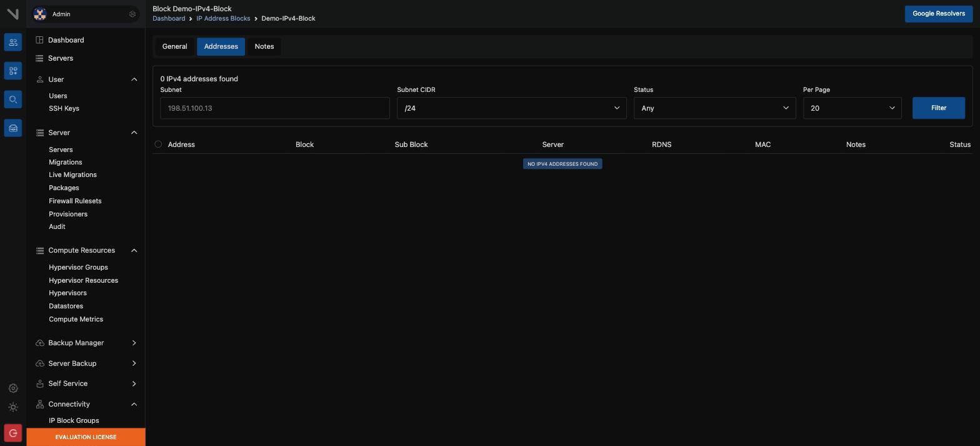Focus the Subnet input field
This screenshot has height=446, width=980.
(x=275, y=108)
